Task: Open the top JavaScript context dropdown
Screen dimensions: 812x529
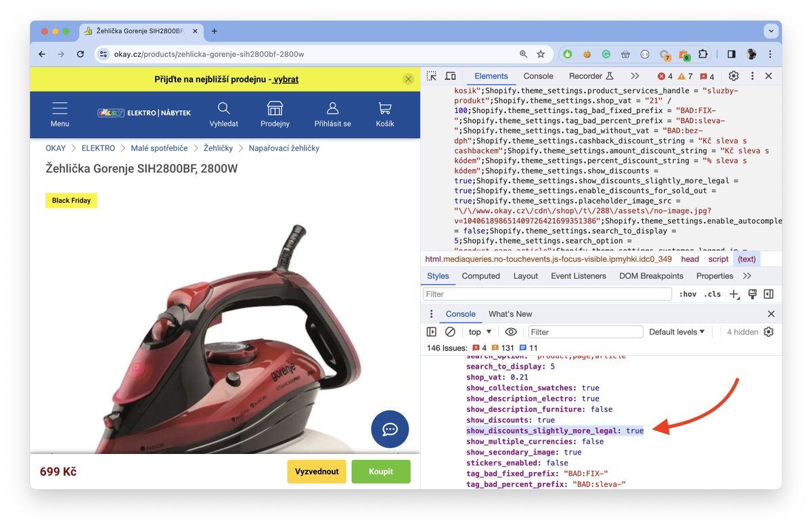Action: (480, 332)
